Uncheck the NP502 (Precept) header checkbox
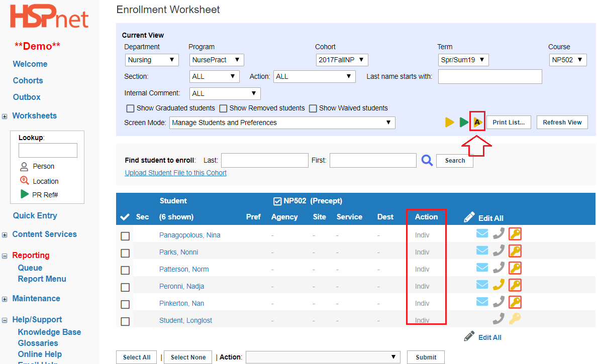This screenshot has width=597, height=364. [277, 201]
